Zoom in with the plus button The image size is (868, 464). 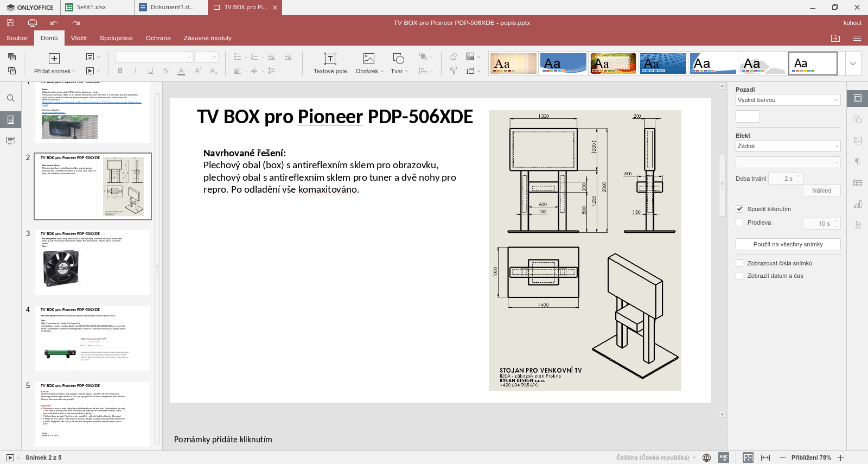pos(840,457)
